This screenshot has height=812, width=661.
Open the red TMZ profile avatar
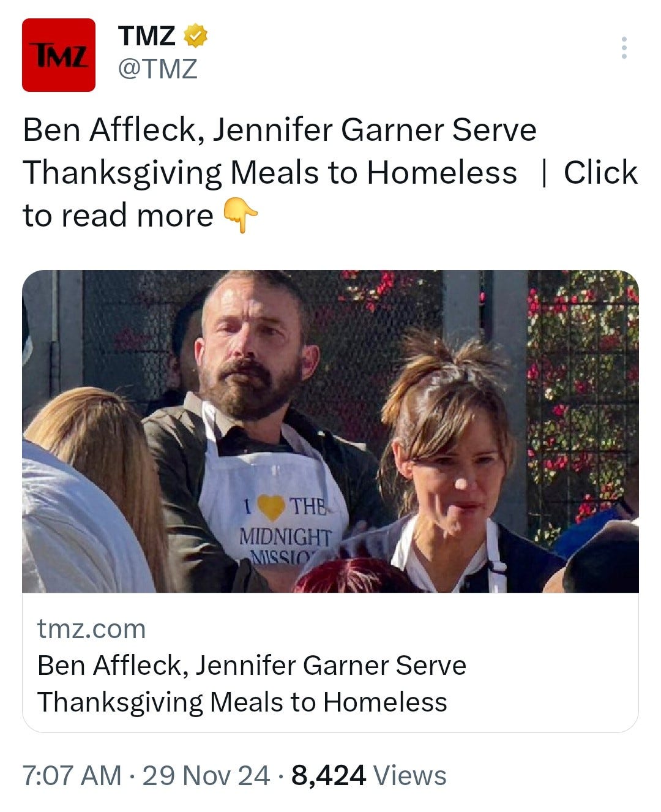click(x=59, y=55)
